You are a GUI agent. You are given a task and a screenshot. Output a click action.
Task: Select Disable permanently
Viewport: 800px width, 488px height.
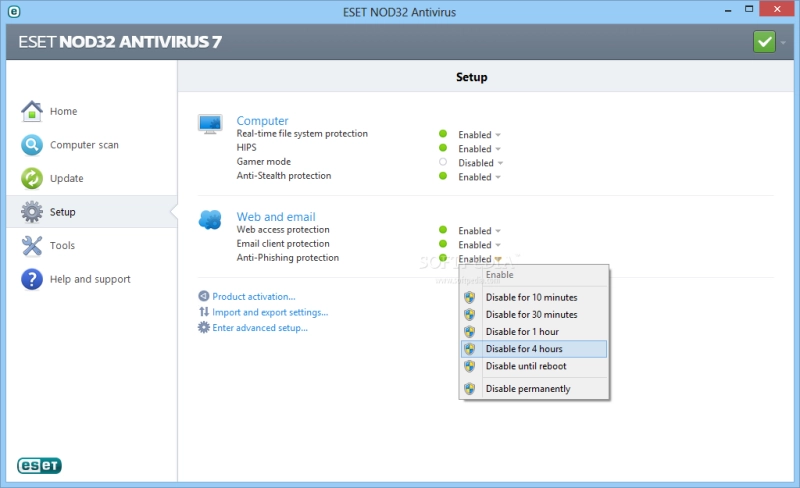click(534, 388)
